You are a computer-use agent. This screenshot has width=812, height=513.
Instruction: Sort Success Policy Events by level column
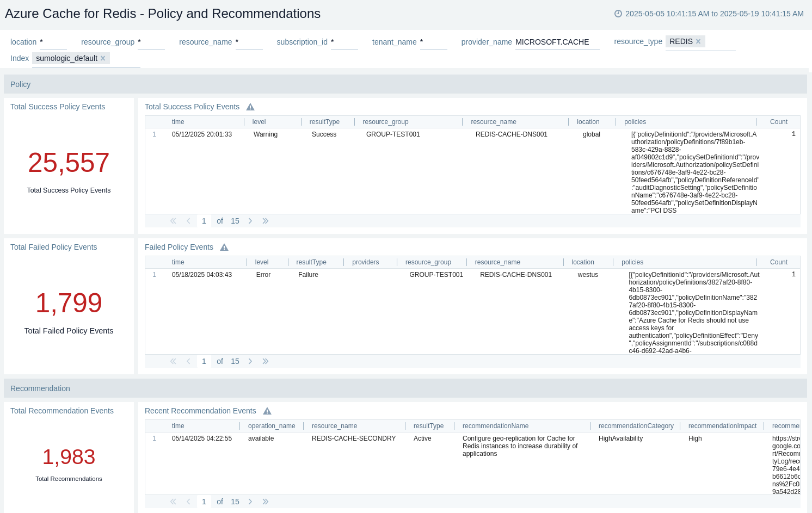coord(259,122)
